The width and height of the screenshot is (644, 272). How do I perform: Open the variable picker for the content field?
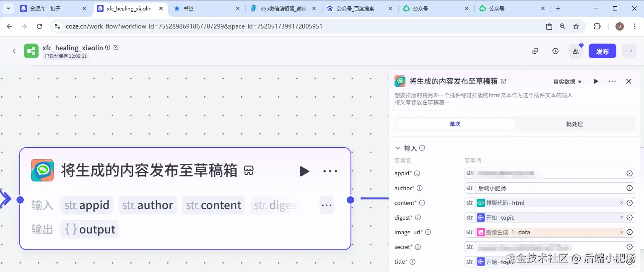click(629, 203)
